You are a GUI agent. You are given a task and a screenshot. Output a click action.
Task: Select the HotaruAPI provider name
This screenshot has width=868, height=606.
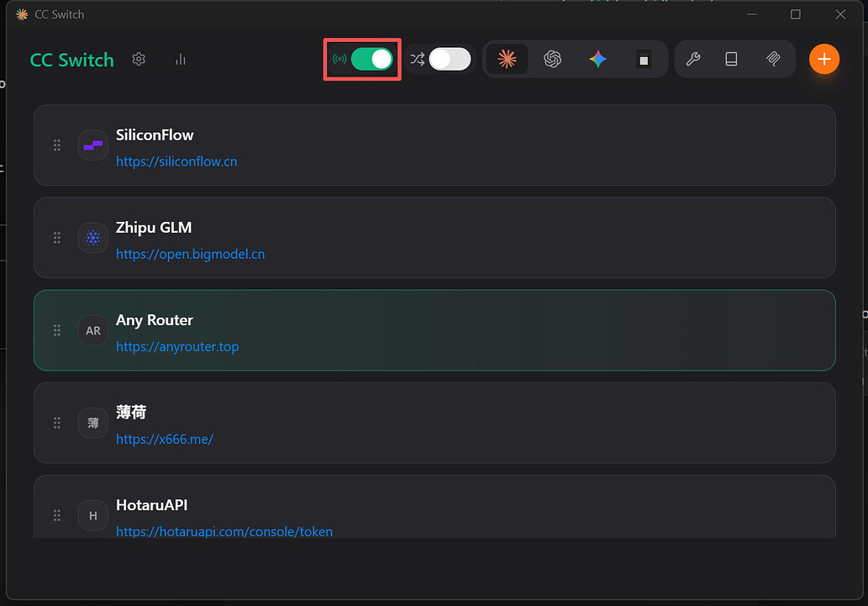(152, 505)
